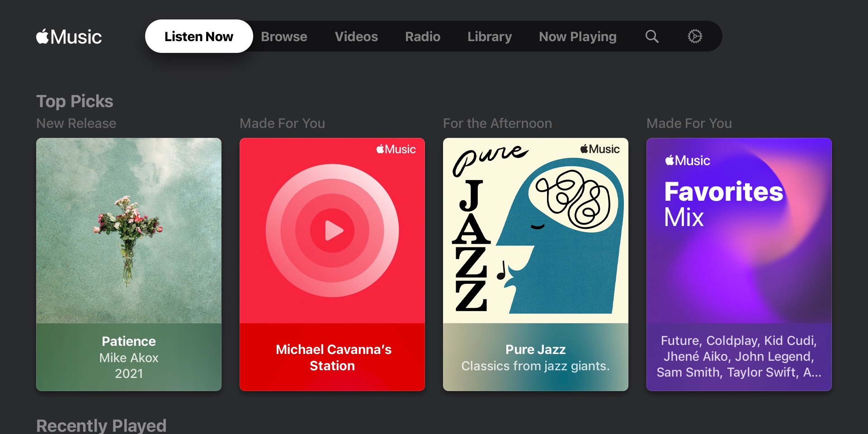868x434 pixels.
Task: Click the Apple Music badge on Pure Jazz artwork
Action: pos(599,149)
